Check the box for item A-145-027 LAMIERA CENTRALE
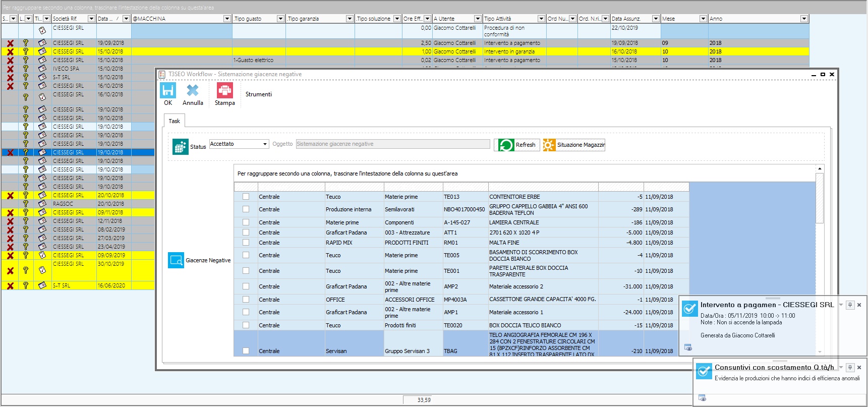The image size is (868, 407). coord(246,222)
